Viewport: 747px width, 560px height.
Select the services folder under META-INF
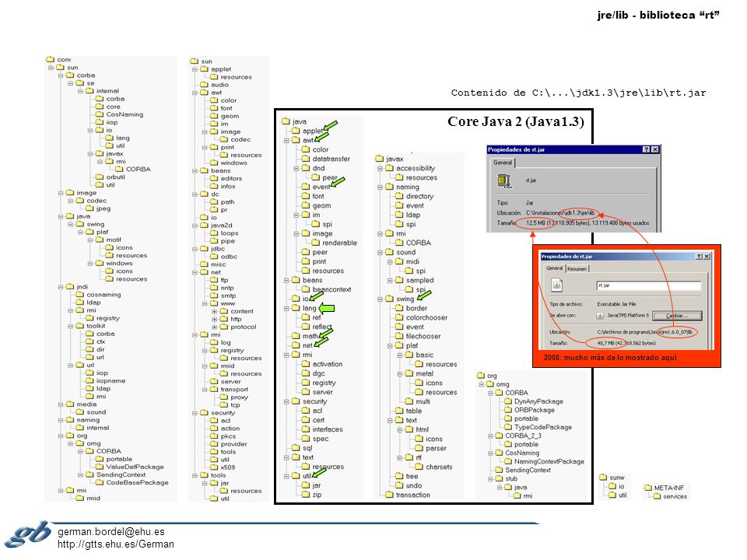pyautogui.click(x=658, y=496)
